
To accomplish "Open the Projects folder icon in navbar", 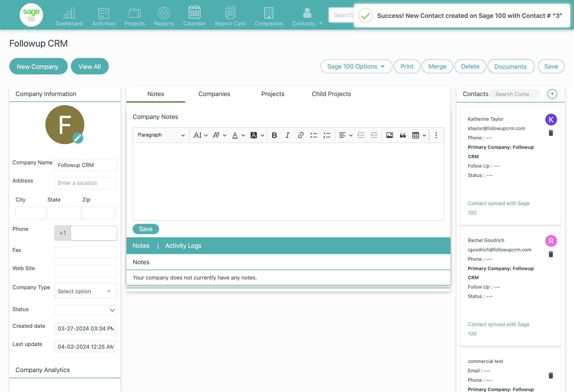I will (135, 13).
